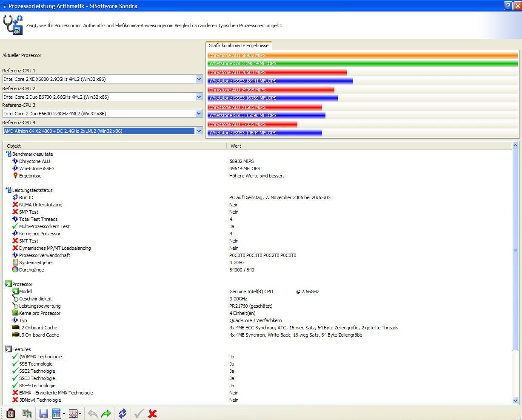Click the hourglass icon beside Systemzeitgeber

point(15,263)
